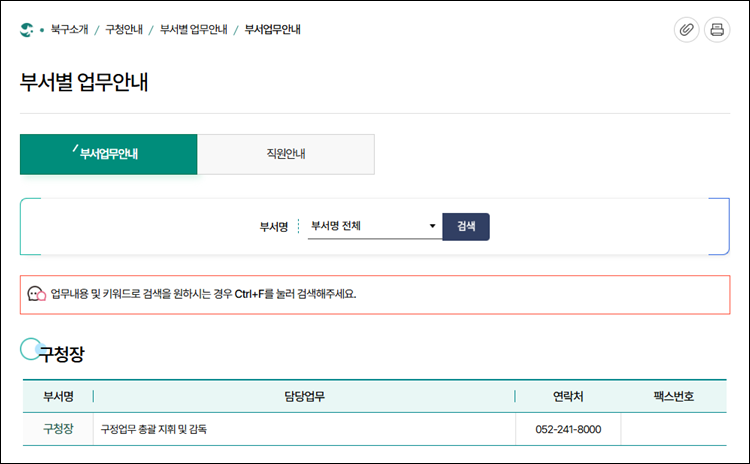Click the 검색 search button

pos(466,226)
